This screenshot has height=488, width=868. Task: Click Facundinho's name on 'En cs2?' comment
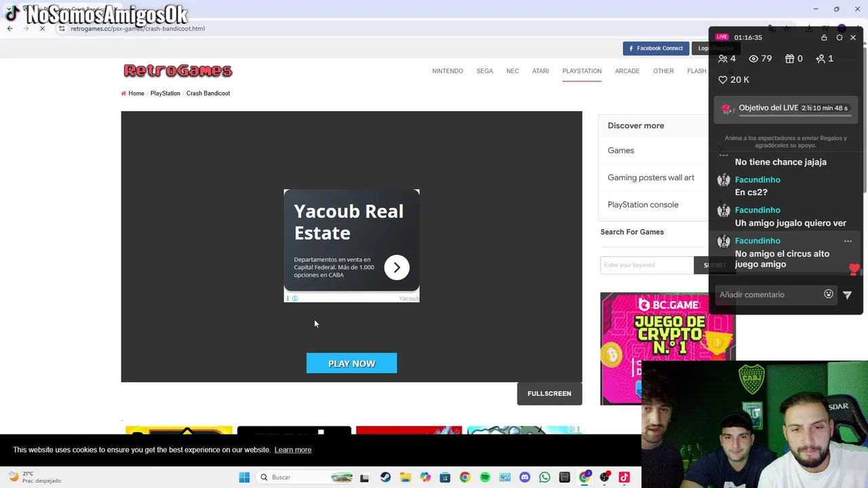pyautogui.click(x=757, y=180)
